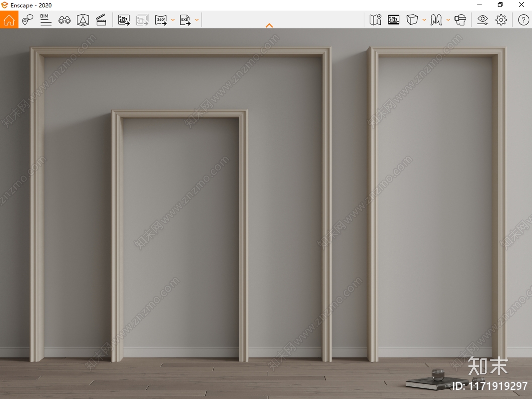Open the Help question mark icon

point(523,20)
